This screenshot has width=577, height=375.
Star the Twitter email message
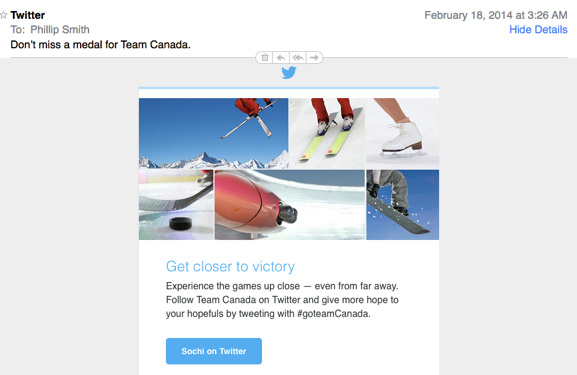tap(3, 15)
